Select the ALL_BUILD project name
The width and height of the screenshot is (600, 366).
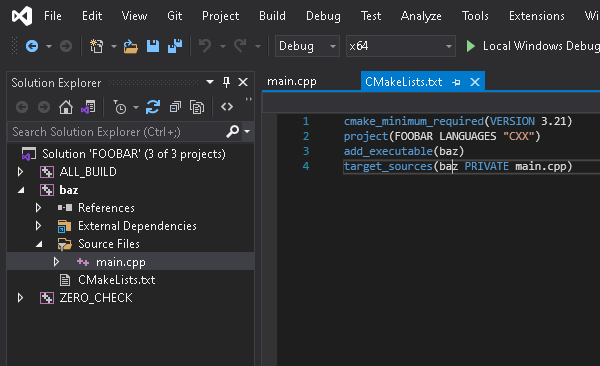(88, 172)
